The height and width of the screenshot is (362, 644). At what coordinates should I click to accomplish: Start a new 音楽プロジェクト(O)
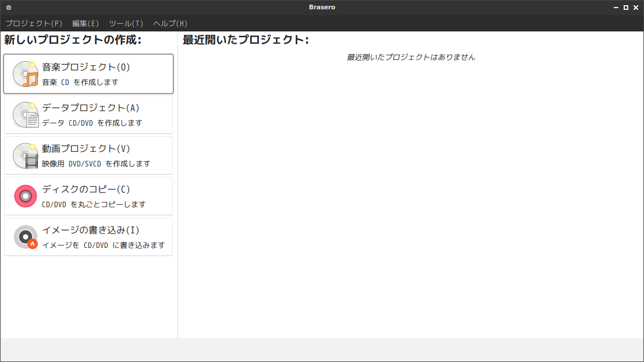(x=88, y=74)
